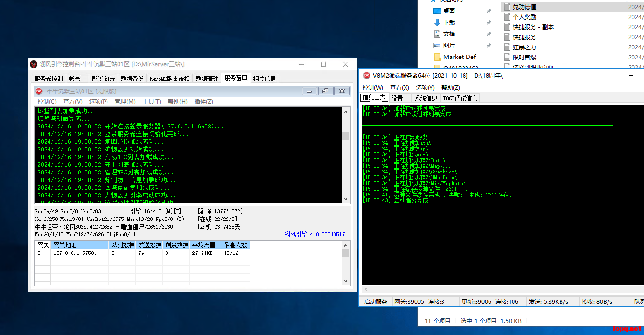Click the file icon next to 限时首爆
The image size is (644, 335).
[x=508, y=58]
